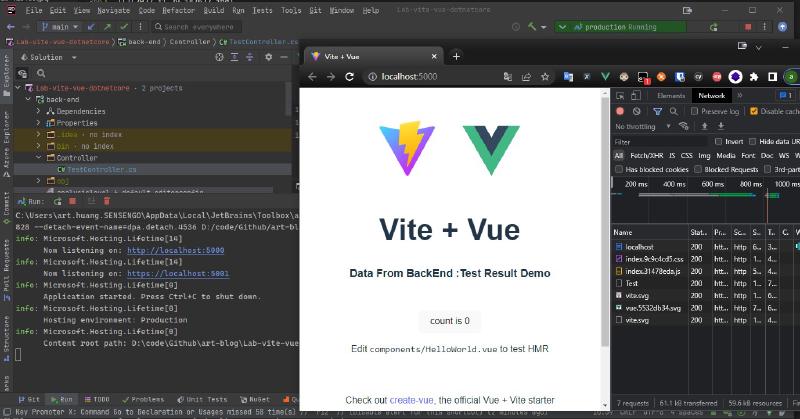Open the Chrome extensions puzzle icon

pyautogui.click(x=754, y=77)
